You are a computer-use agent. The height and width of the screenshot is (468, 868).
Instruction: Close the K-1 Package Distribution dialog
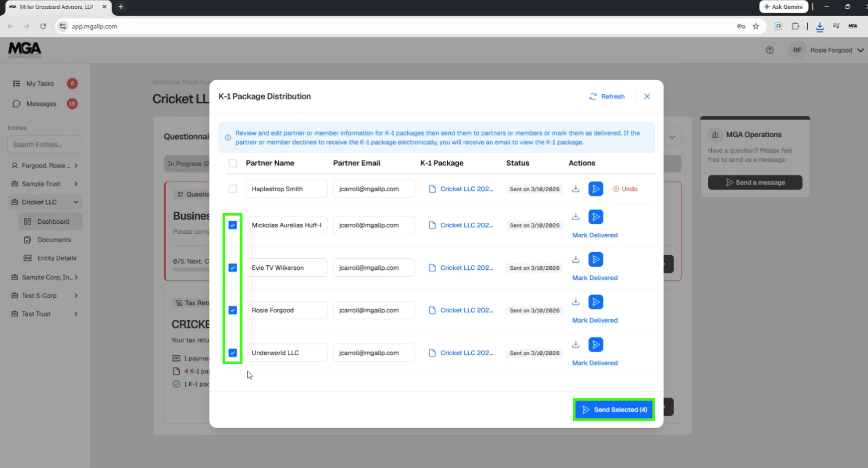tap(647, 96)
